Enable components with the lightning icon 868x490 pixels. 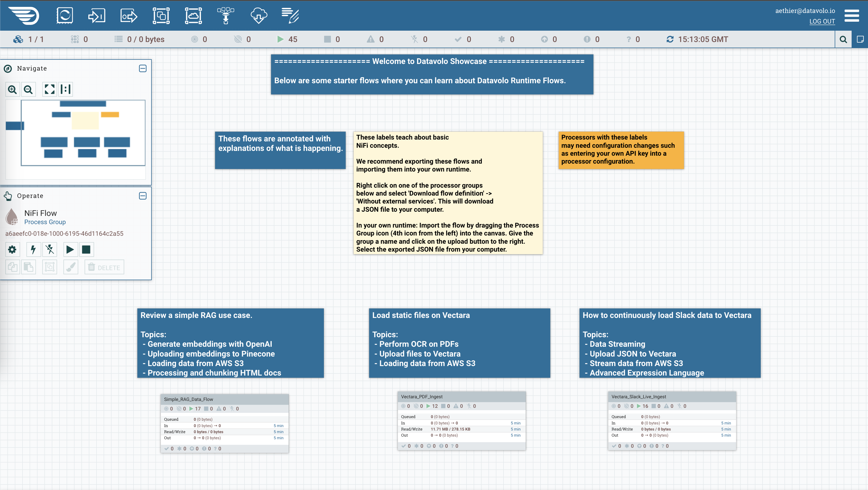(x=33, y=249)
